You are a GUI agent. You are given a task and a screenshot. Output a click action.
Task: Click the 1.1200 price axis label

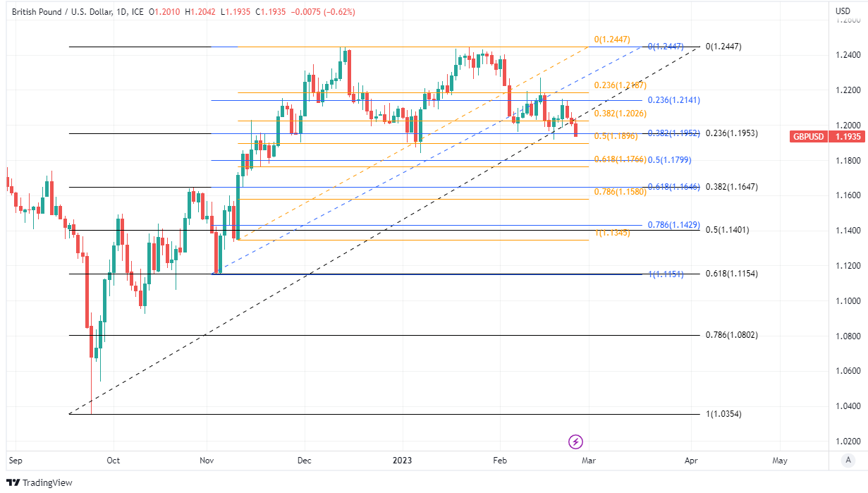(848, 266)
